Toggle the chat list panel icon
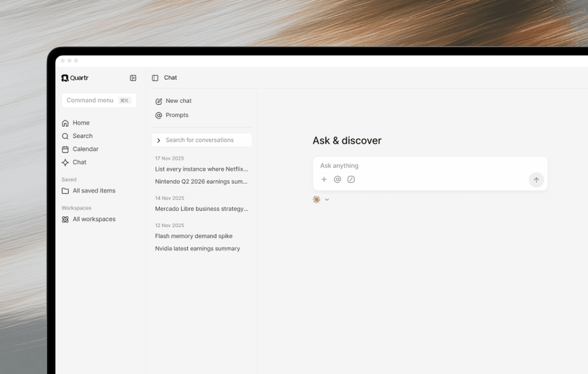 tap(155, 78)
